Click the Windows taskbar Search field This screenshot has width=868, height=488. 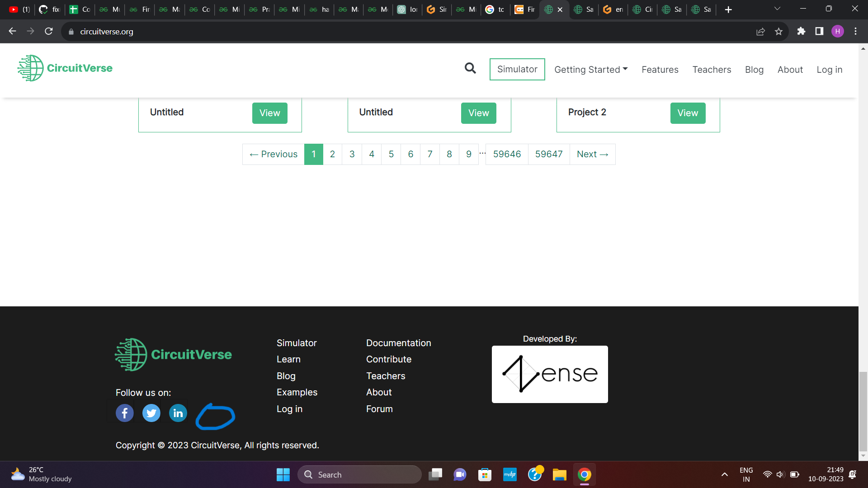click(x=359, y=474)
